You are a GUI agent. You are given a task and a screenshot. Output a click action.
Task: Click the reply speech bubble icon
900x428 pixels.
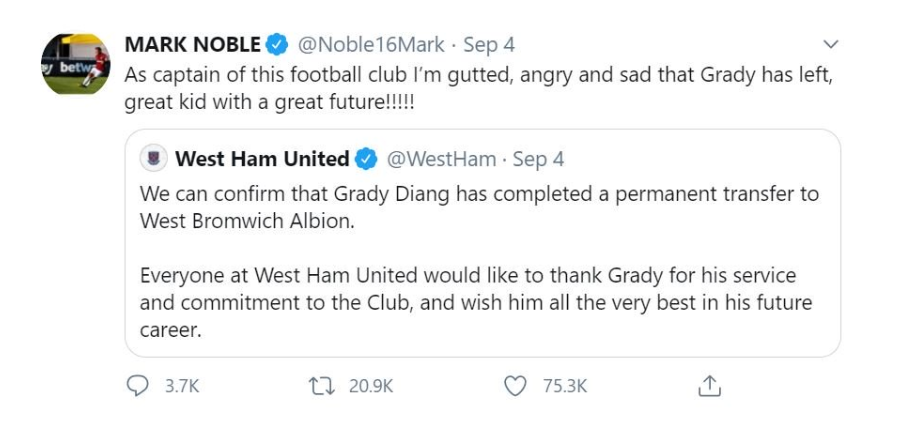pyautogui.click(x=135, y=387)
